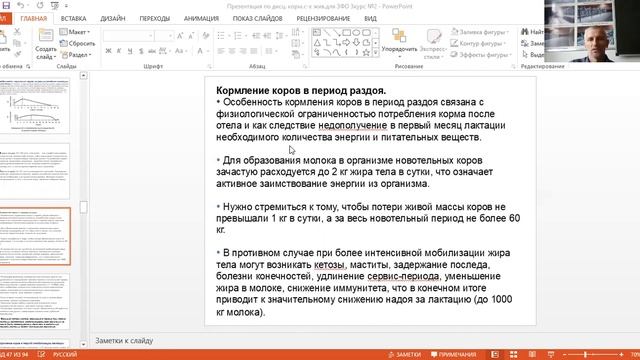Viewport: 640px width, 360px height.
Task: Undo the last action
Action: [x=20, y=6]
